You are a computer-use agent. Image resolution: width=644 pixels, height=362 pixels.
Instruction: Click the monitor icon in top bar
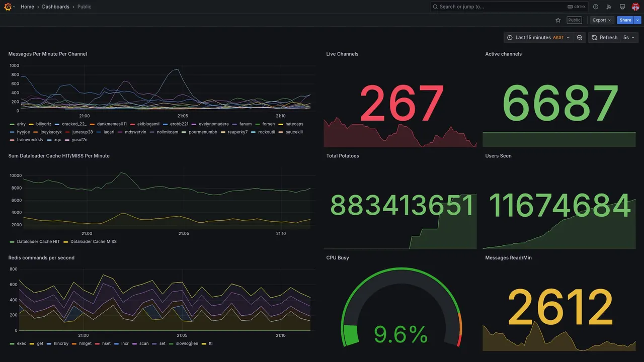[x=622, y=7]
